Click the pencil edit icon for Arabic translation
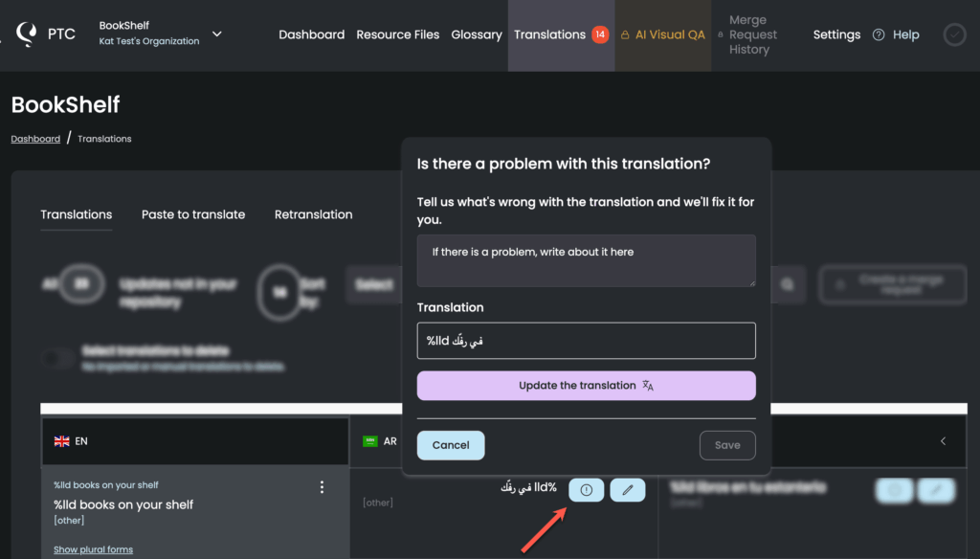980x559 pixels. point(628,490)
